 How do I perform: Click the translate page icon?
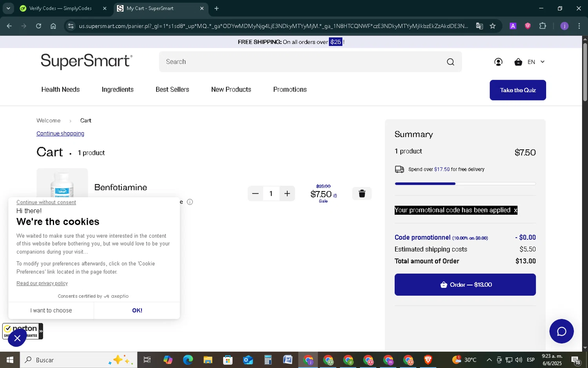click(479, 26)
